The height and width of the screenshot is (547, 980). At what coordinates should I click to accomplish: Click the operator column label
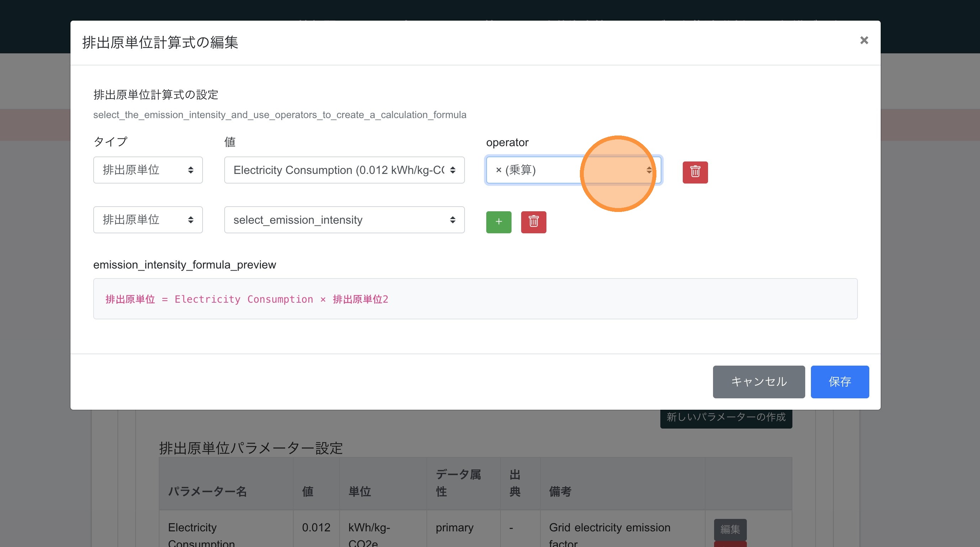pos(507,142)
